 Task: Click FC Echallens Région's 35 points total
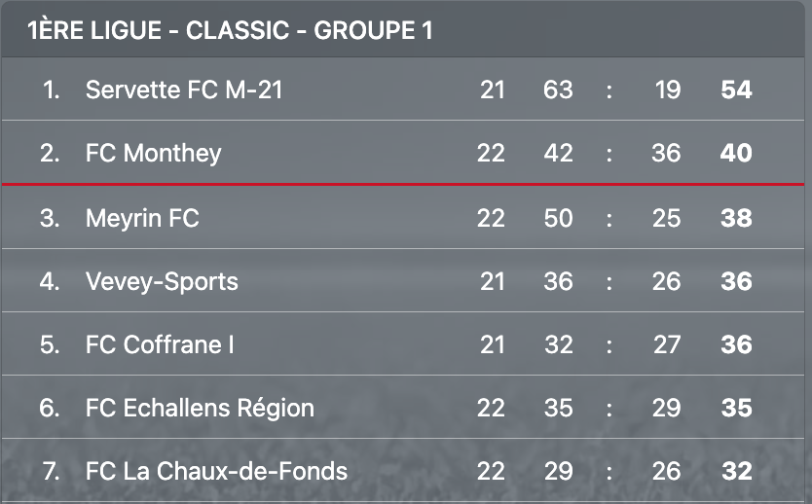pyautogui.click(x=737, y=408)
